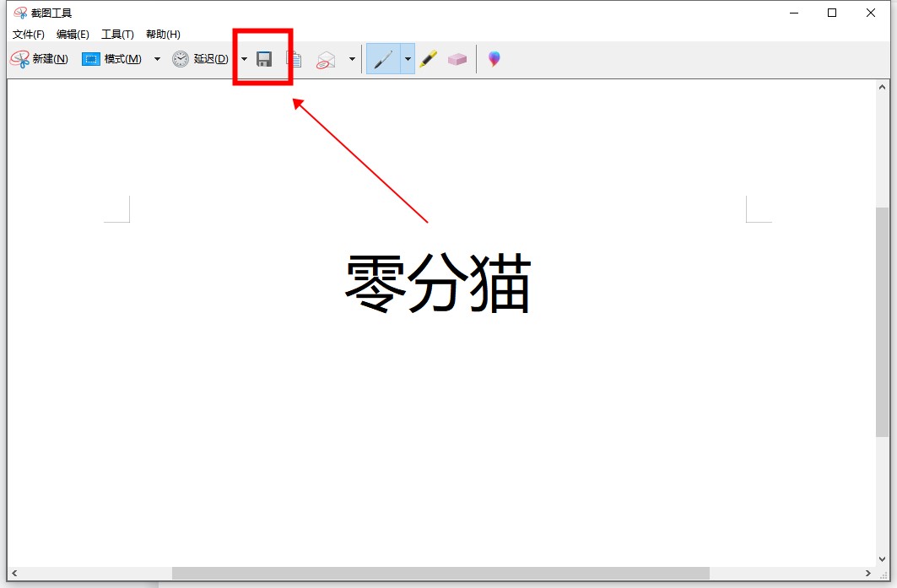Select the pen tool
Viewport: 897px width, 588px height.
[383, 59]
